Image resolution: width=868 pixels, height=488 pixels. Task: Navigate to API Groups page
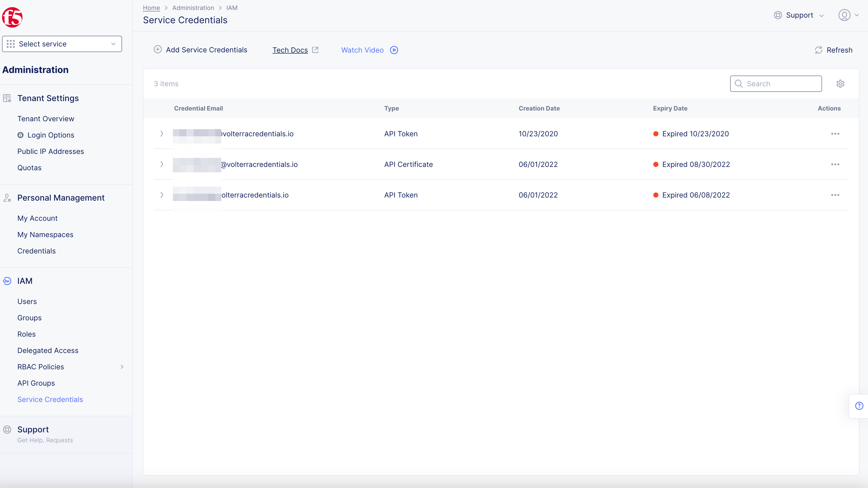click(x=36, y=383)
